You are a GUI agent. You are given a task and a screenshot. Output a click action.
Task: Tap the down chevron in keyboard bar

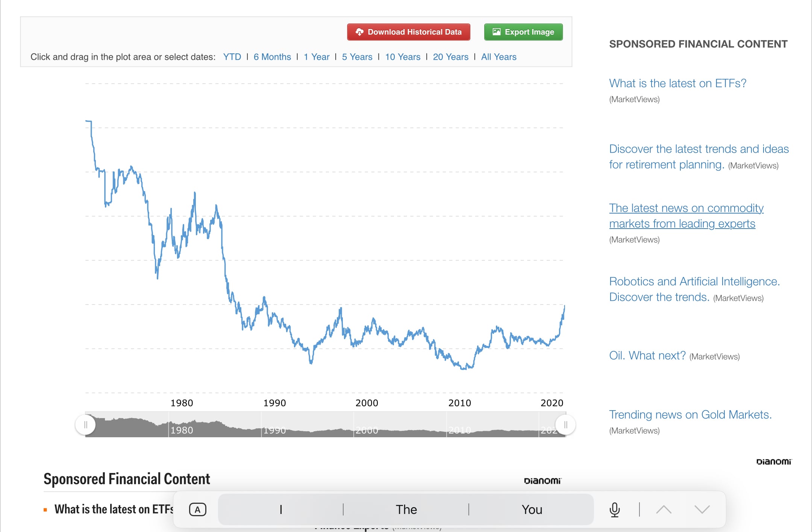tap(702, 509)
